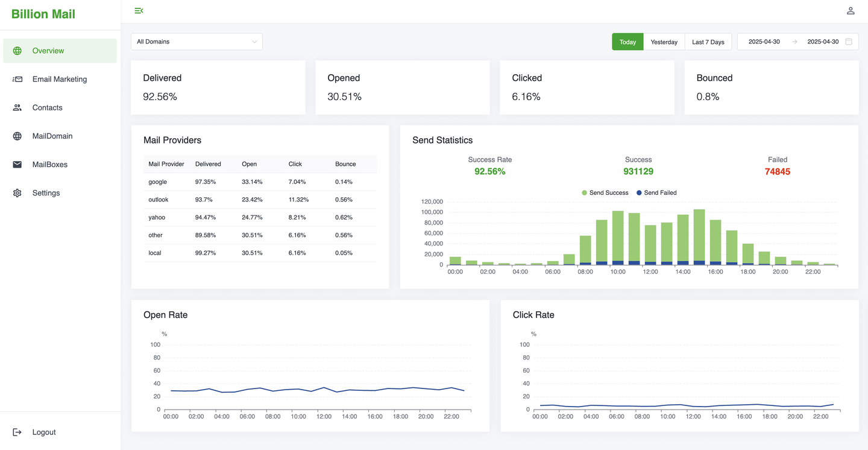This screenshot has width=868, height=450.
Task: Click the start date field in range
Action: pyautogui.click(x=764, y=42)
